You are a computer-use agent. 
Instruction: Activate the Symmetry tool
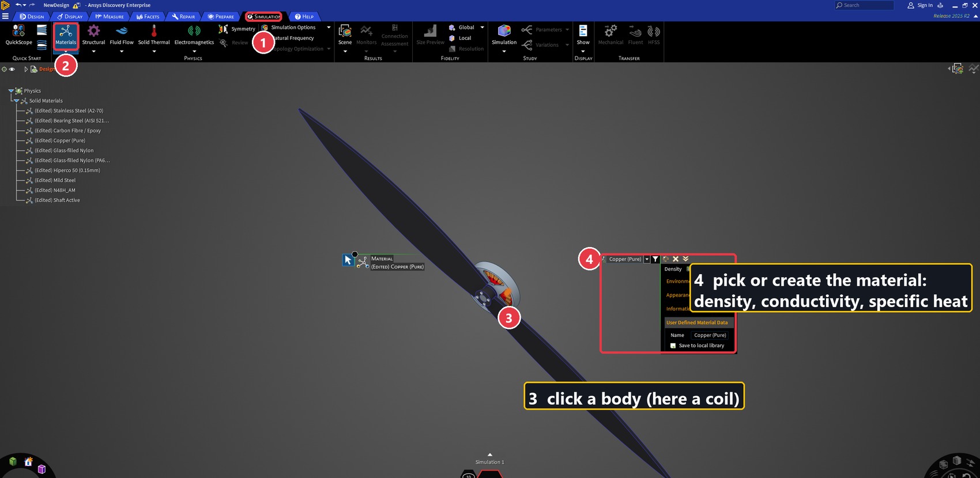[x=237, y=29]
